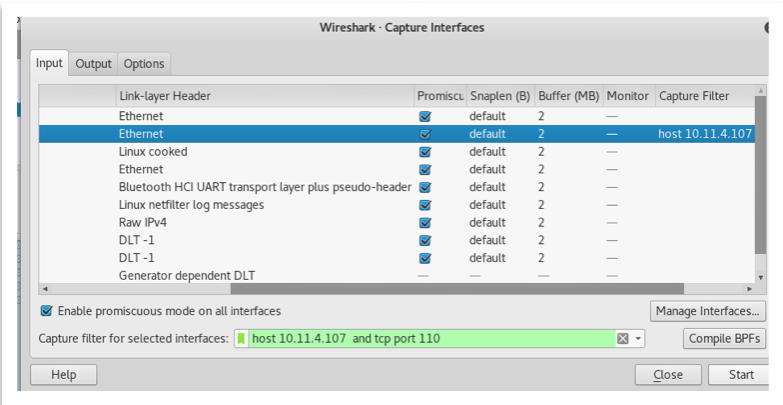
Task: Toggle promiscuous checkbox on first Ethernet row
Action: pos(425,116)
